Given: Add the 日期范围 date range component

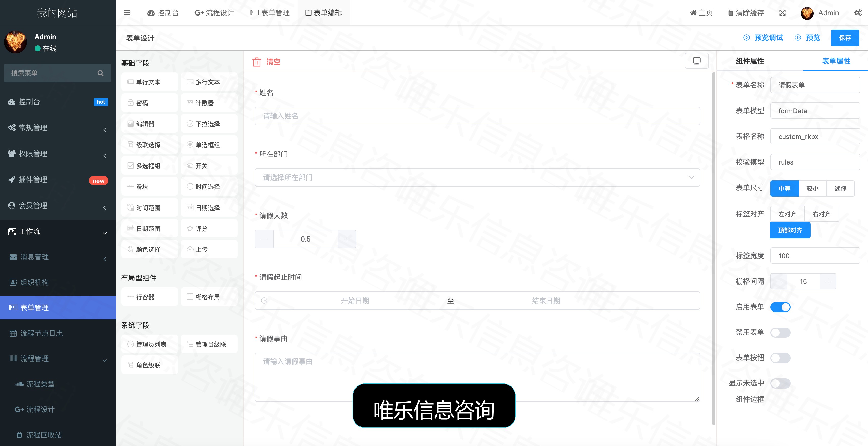Looking at the screenshot, I should (149, 229).
